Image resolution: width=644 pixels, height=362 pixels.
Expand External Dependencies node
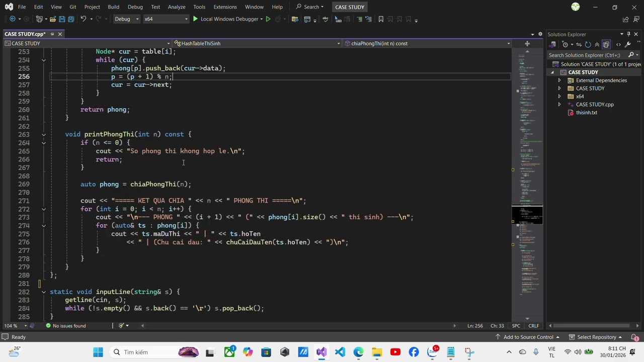pos(559,80)
